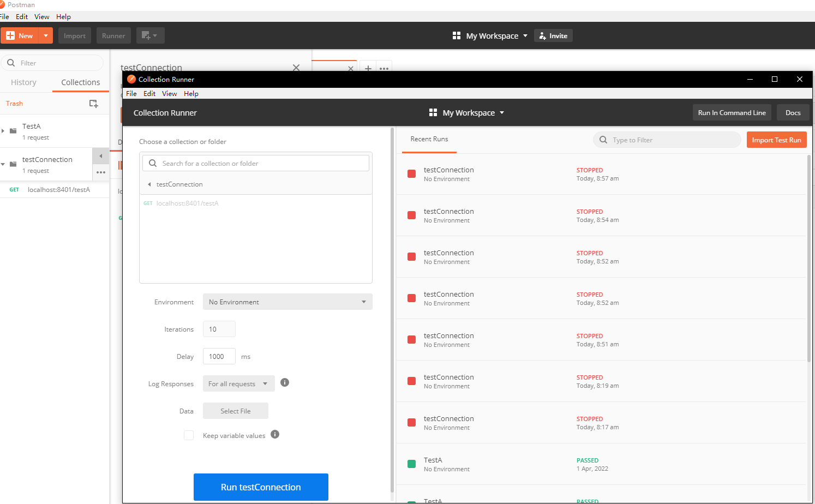Click green passed icon on TestA run
Screen dimensions: 815x504
[x=412, y=464]
